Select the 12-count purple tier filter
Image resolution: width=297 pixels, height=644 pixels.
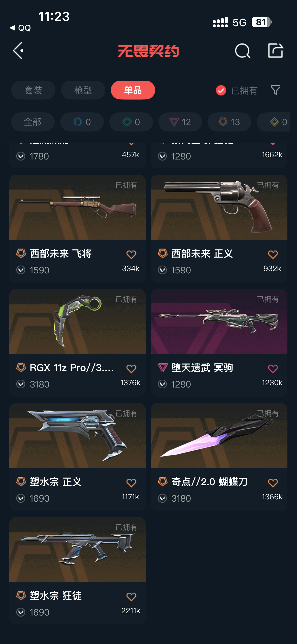180,122
